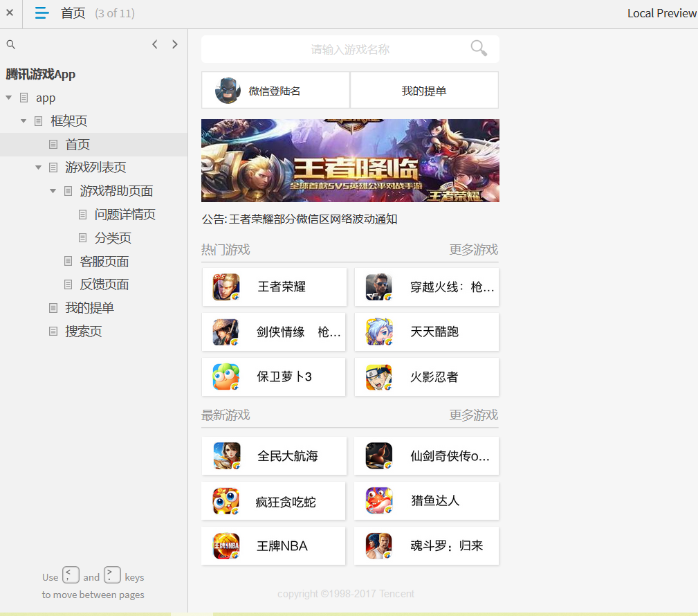Image resolution: width=698 pixels, height=616 pixels.
Task: Open the 问题详情页 page in sitemap
Action: [x=125, y=215]
